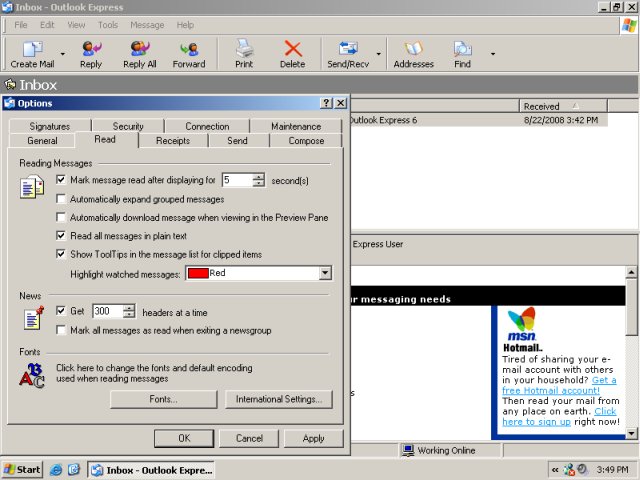Click the network tray icon with red mark
This screenshot has height=480, width=640.
pos(569,470)
